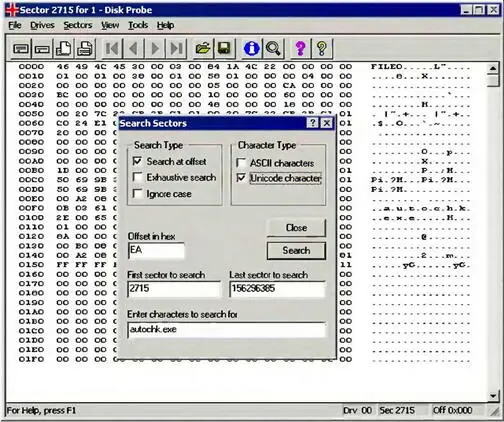Check ASCII characters option
504x422 pixels.
point(241,163)
